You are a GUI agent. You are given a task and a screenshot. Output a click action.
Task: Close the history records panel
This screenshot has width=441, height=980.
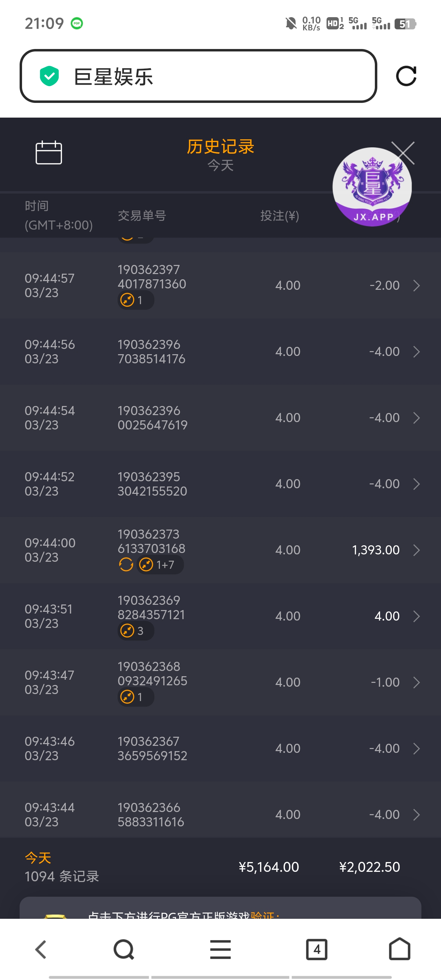403,153
